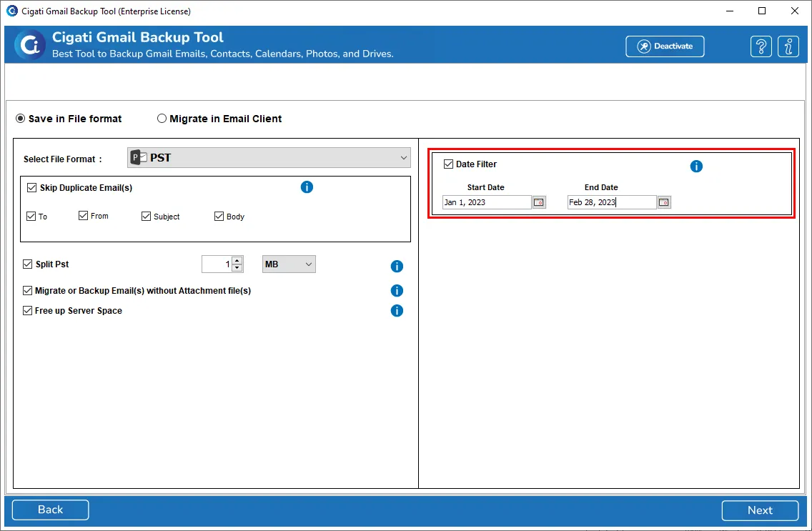The image size is (812, 531).
Task: Uncheck the Subject duplicate criterion
Action: tap(146, 216)
